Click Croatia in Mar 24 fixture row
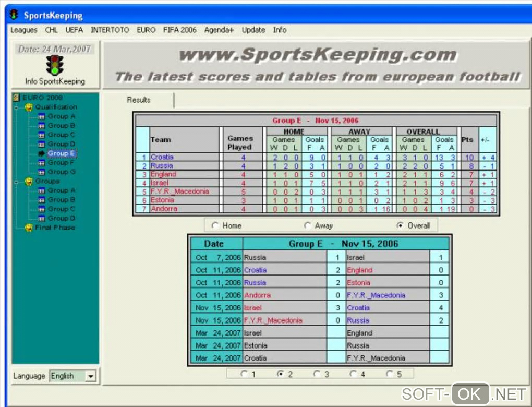The width and height of the screenshot is (532, 407). click(x=255, y=358)
